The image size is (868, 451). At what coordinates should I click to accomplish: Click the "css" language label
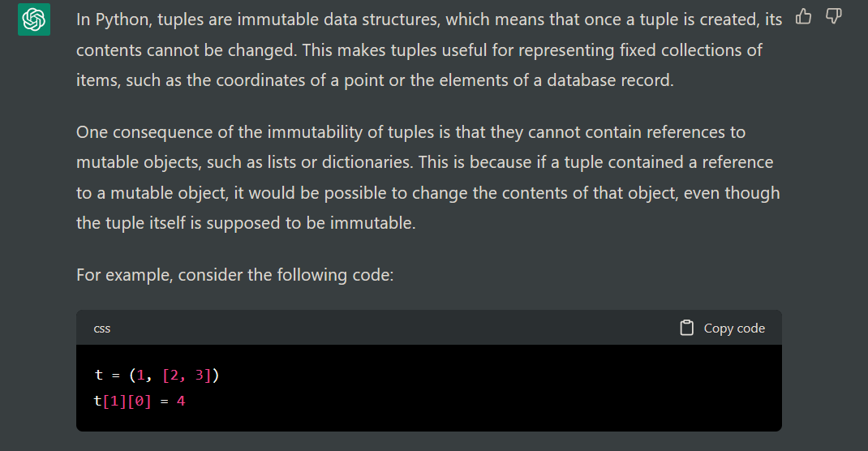(102, 329)
